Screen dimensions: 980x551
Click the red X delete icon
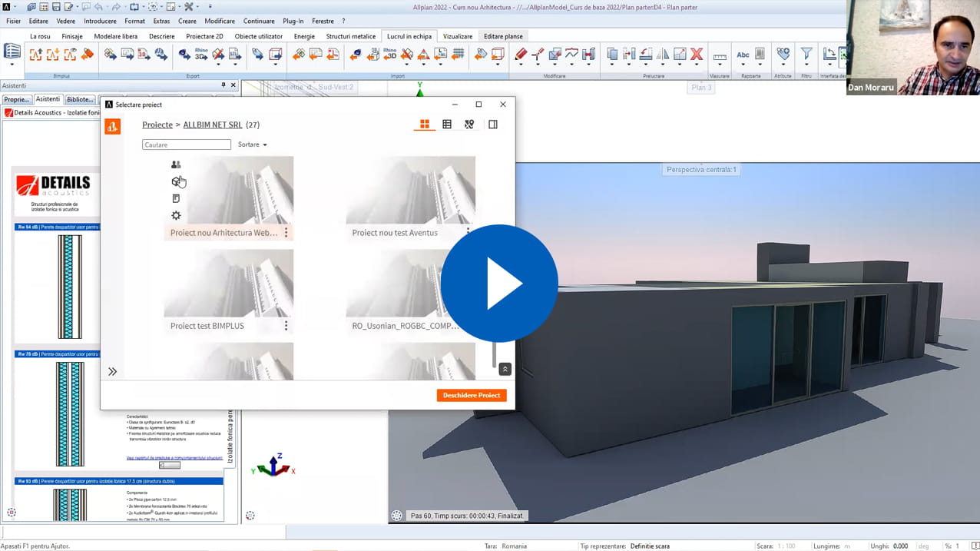coord(697,55)
